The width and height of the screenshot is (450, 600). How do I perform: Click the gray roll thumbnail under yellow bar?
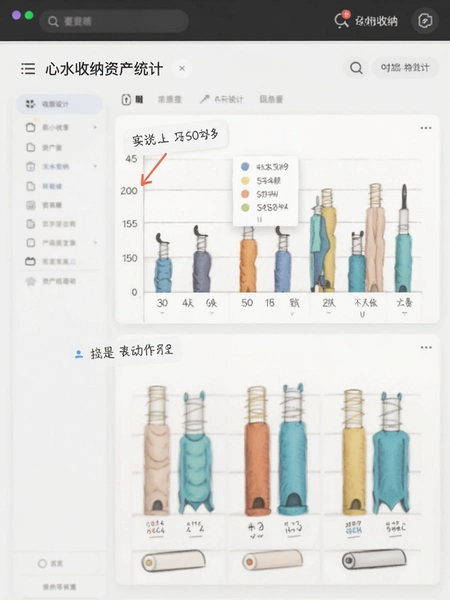(374, 559)
